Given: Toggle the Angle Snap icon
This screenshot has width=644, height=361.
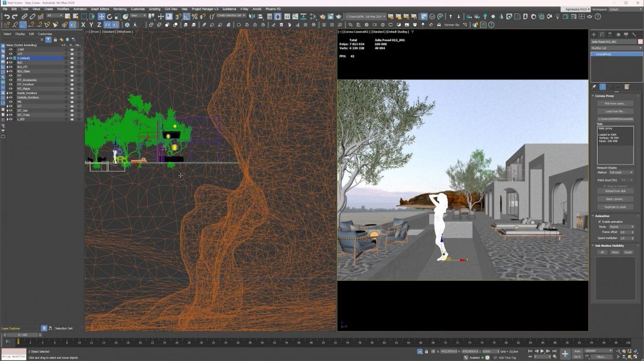Looking at the screenshot, I should tap(186, 16).
